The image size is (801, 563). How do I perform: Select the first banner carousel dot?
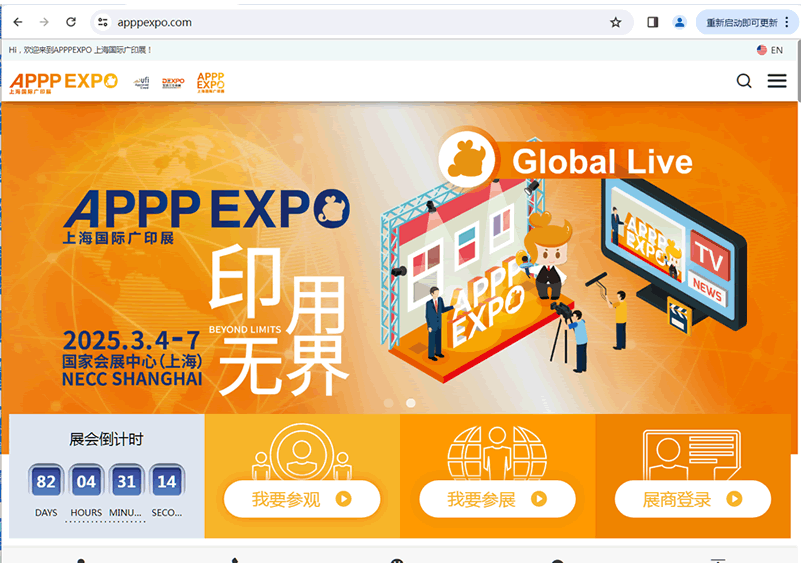tap(389, 403)
